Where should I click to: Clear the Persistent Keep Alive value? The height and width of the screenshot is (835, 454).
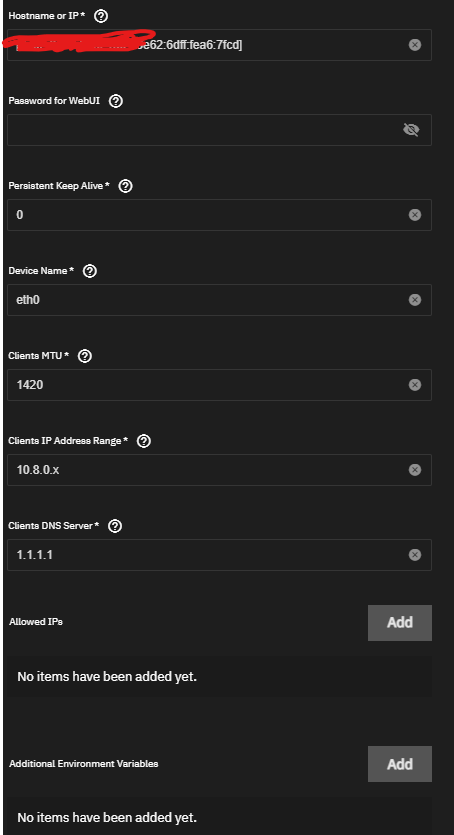click(x=415, y=215)
